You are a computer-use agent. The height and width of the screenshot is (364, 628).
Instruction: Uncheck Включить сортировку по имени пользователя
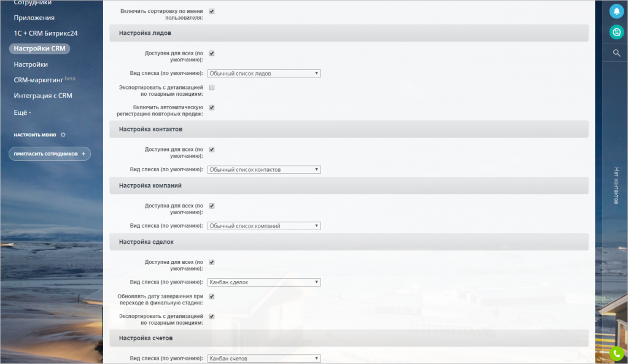(x=212, y=11)
